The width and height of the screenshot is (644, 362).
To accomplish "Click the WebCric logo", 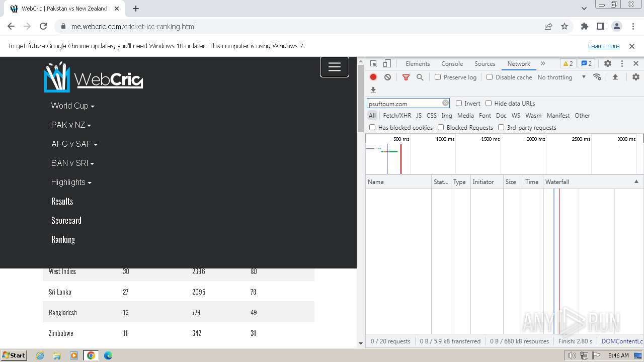I will pyautogui.click(x=94, y=77).
